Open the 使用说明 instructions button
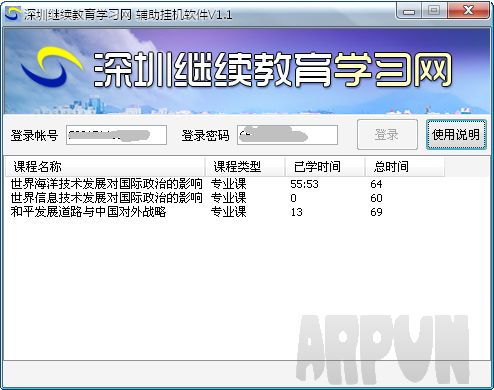This screenshot has width=494, height=390. click(456, 135)
